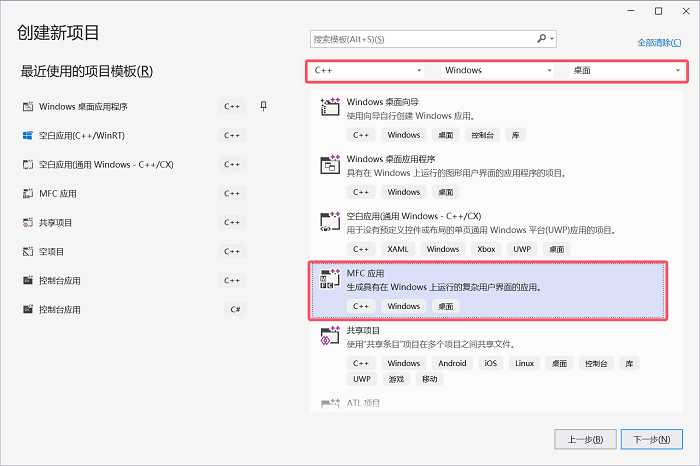The width and height of the screenshot is (700, 466).
Task: Click the 下一步(N) button
Action: 652,440
